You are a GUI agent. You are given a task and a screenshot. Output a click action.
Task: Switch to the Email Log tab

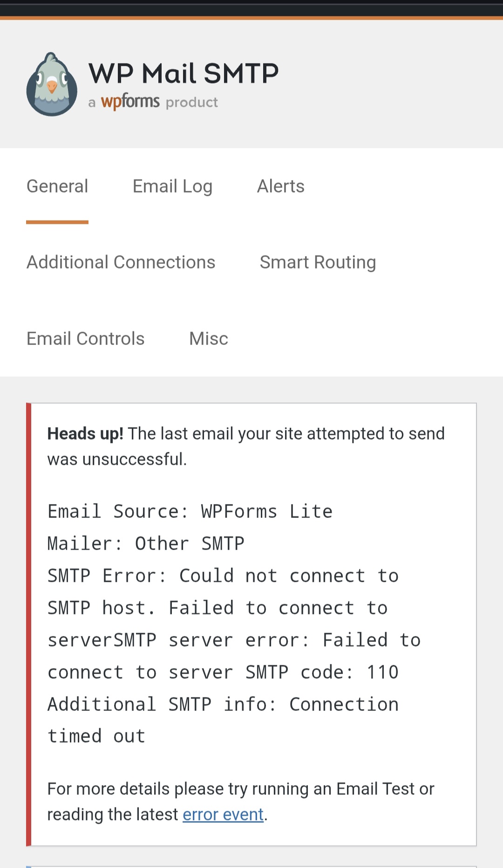coord(172,186)
